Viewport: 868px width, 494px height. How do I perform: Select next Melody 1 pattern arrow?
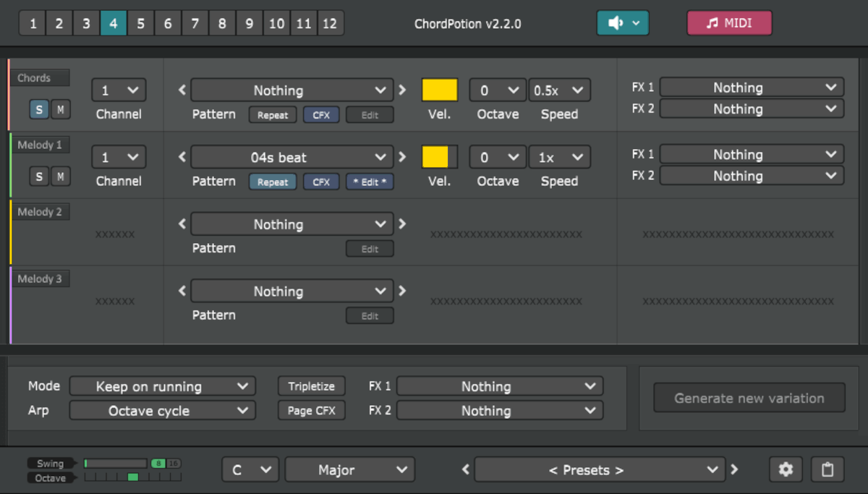[402, 157]
